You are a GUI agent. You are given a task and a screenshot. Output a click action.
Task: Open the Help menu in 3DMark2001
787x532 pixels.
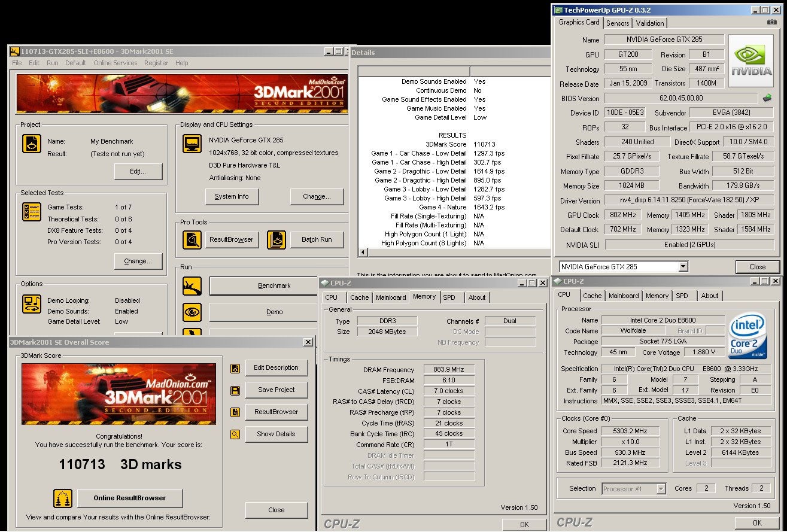[182, 63]
